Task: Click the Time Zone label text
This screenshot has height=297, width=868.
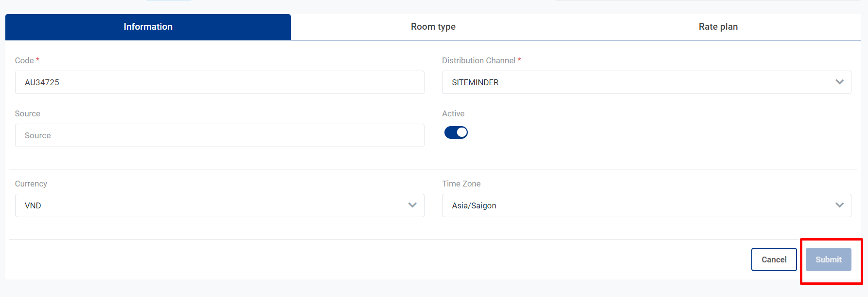Action: (461, 184)
